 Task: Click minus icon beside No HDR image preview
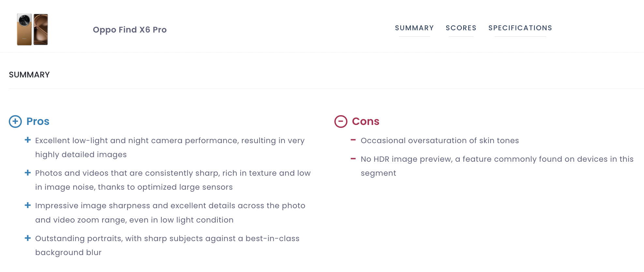point(353,159)
